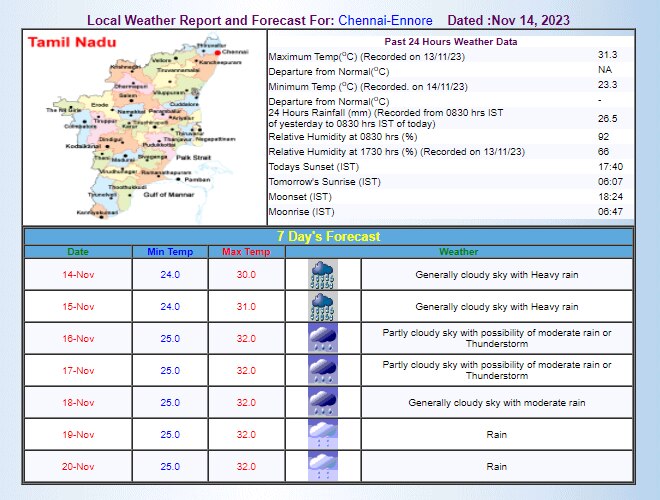Click the rain icon for 20-Nov
The width and height of the screenshot is (660, 500).
pos(322,466)
